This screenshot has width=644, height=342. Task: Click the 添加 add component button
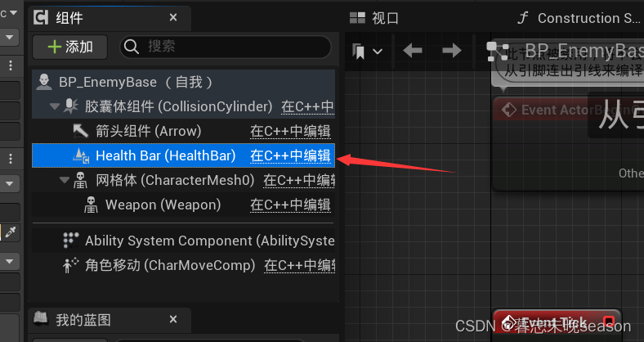70,47
